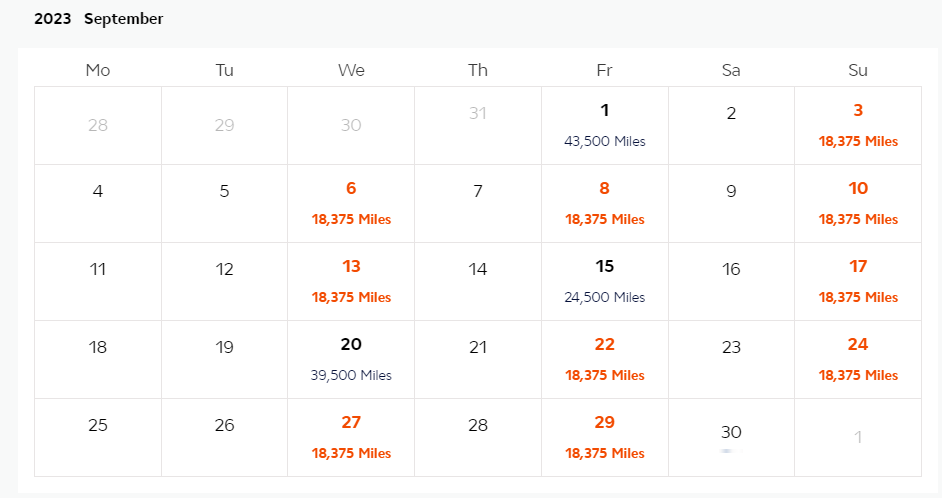The height and width of the screenshot is (498, 942).
Task: Select September 20 with 39,500 Miles
Action: tap(351, 359)
